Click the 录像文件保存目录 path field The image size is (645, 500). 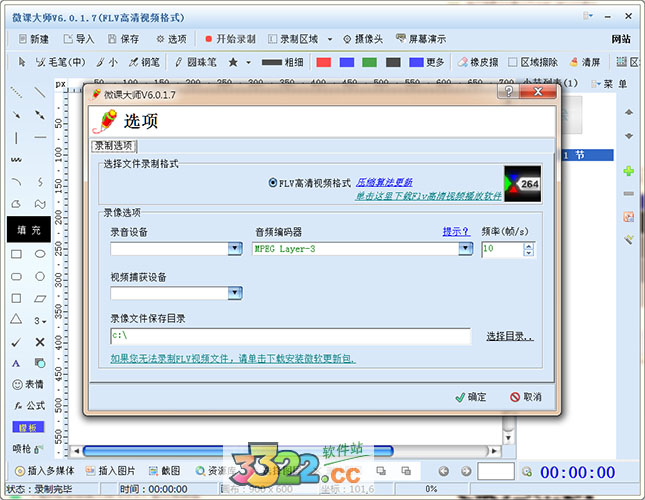coord(290,336)
